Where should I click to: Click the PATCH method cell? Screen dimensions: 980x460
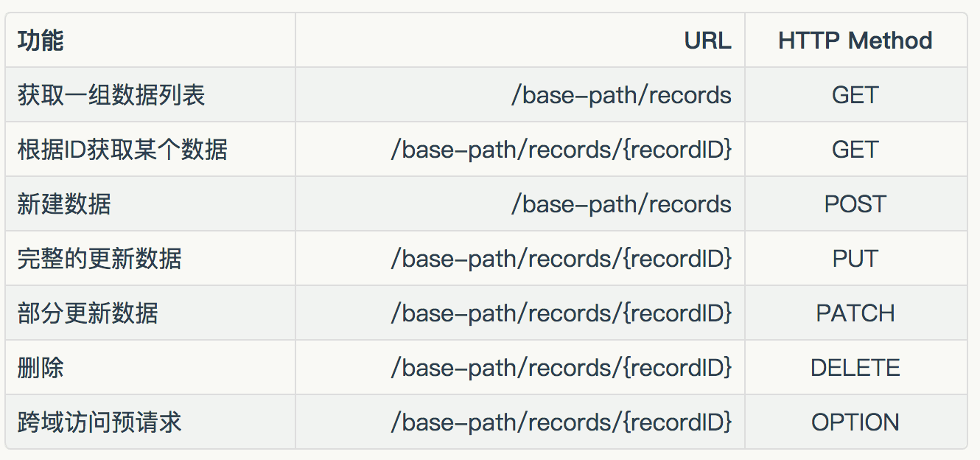[855, 313]
